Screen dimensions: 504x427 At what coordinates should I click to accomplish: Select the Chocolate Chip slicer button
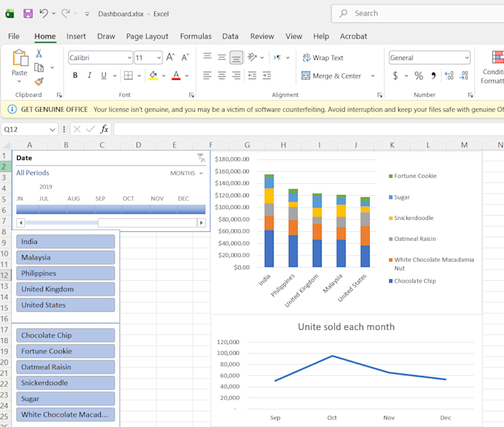click(x=65, y=335)
